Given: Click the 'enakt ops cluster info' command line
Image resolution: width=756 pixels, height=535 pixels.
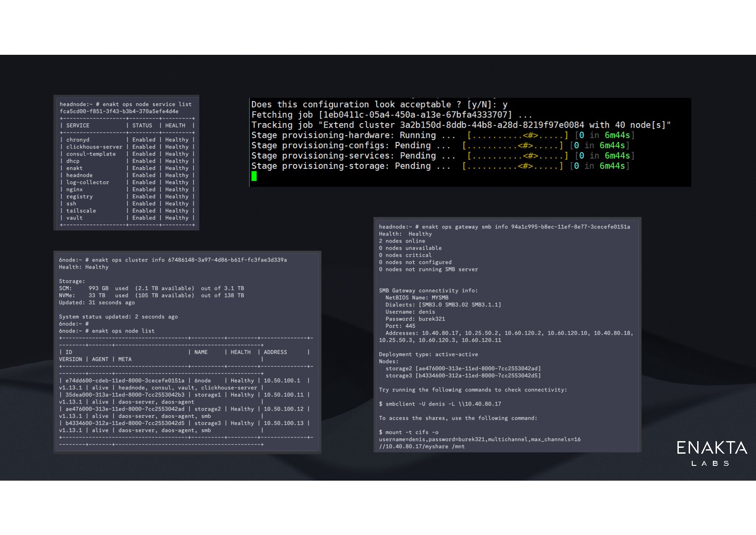Looking at the screenshot, I should pyautogui.click(x=189, y=260).
